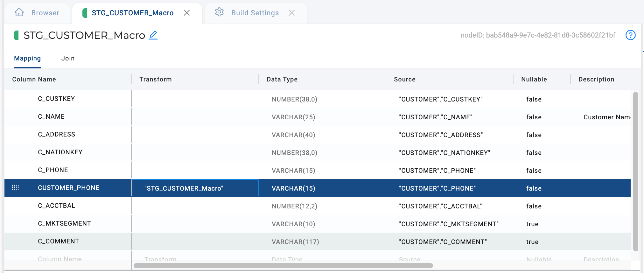Click the green node icon beside the title
Image resolution: width=644 pixels, height=273 pixels.
(x=17, y=35)
